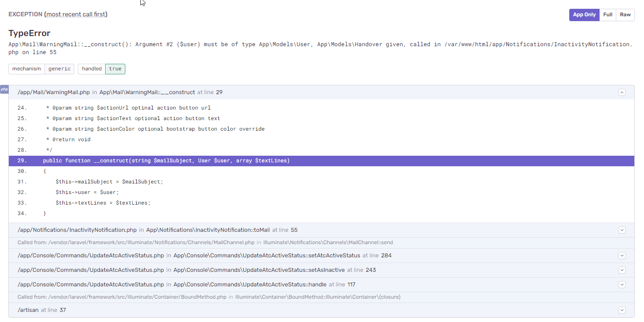
Task: Click the /app/Notifications/InactivityNotification.php file path
Action: click(x=77, y=230)
